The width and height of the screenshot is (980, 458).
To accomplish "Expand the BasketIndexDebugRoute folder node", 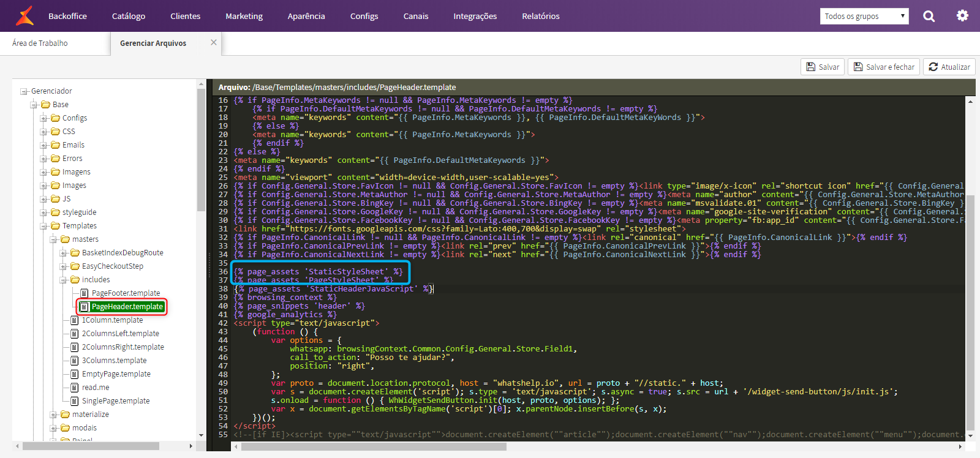I will coord(63,253).
